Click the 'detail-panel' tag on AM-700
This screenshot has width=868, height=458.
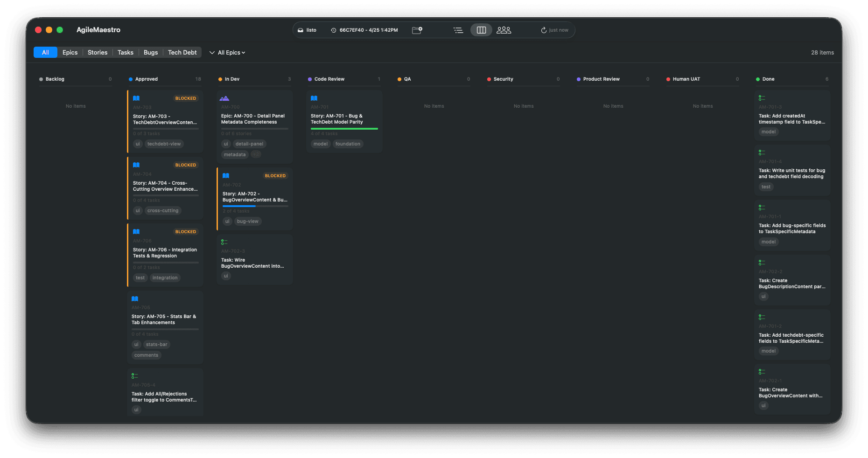tap(249, 144)
